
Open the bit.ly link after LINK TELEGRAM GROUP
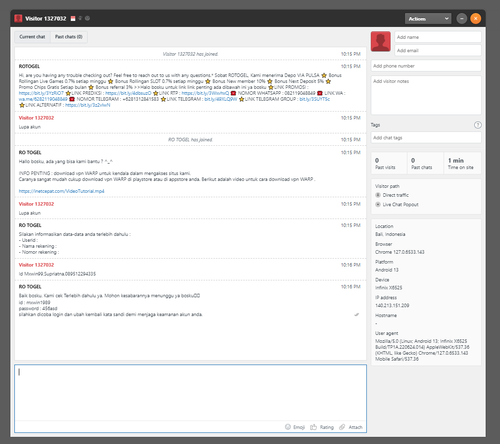click(314, 99)
